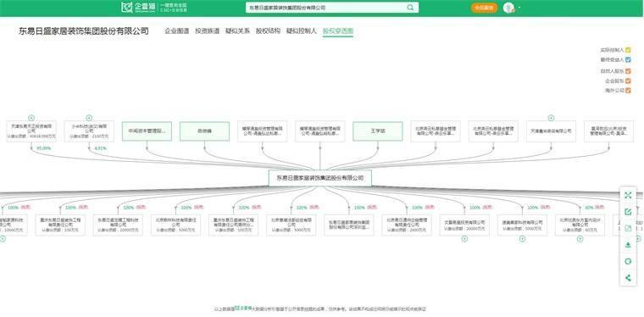The height and width of the screenshot is (317, 644).
Task: Click the orange member button in the header
Action: (x=484, y=8)
